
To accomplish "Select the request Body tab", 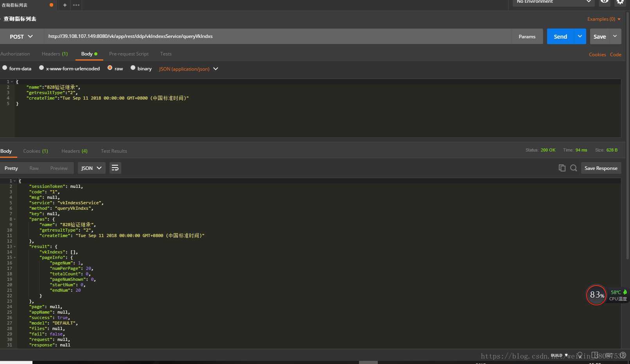I will 89,54.
